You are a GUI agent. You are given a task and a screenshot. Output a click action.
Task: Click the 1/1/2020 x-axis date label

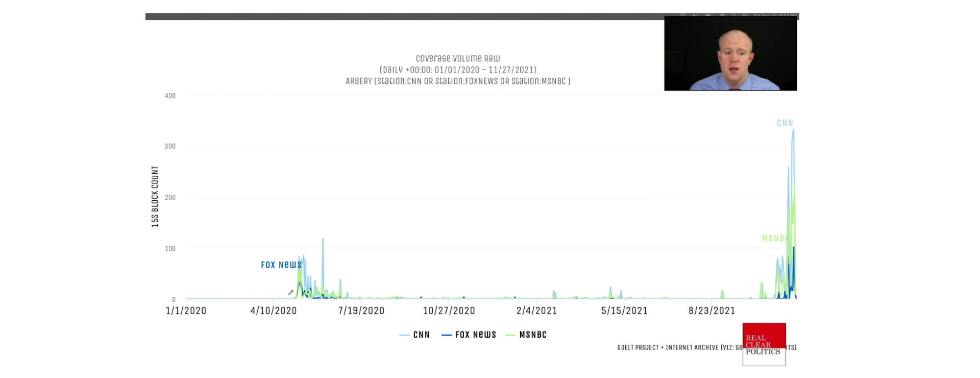186,311
